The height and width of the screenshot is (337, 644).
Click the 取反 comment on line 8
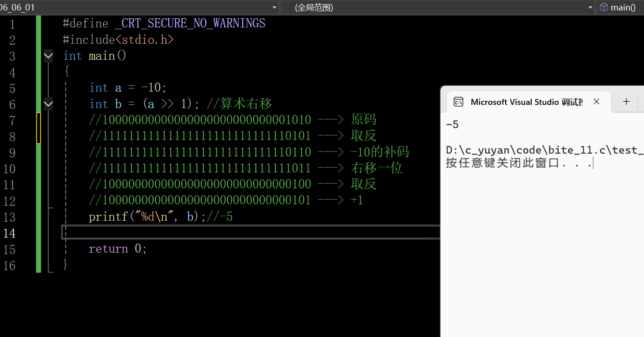[364, 136]
